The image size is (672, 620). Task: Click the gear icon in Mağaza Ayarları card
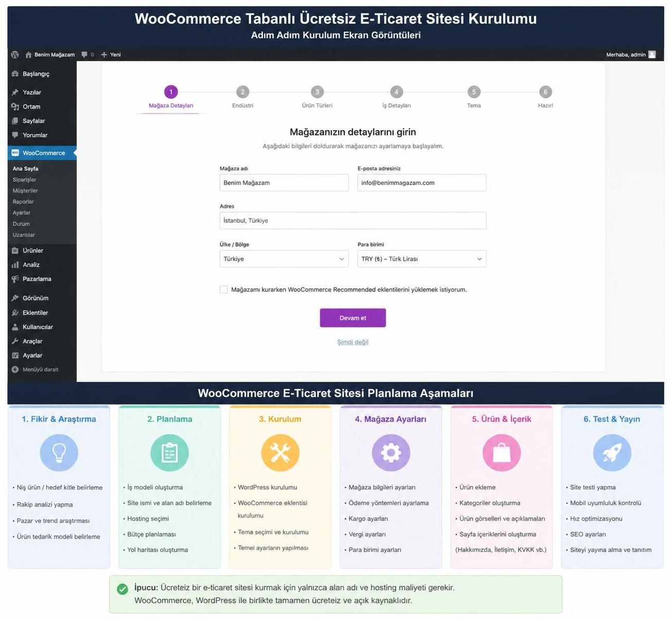[391, 453]
